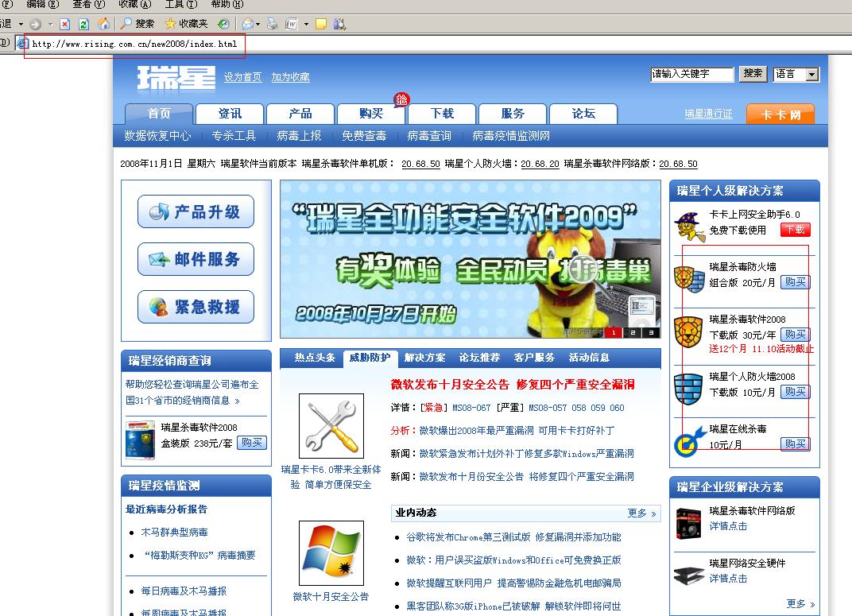
Task: Click the site 搜索 button beside keyword field
Action: 753,73
